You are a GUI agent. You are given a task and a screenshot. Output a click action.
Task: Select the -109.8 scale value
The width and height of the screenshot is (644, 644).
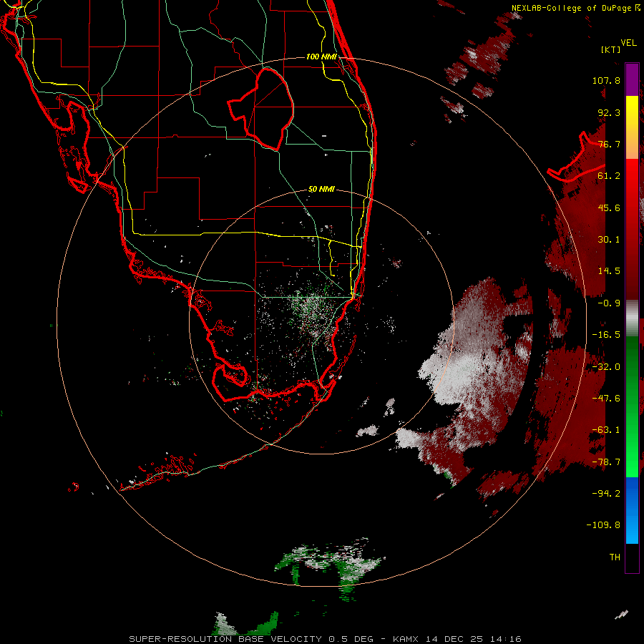click(603, 525)
